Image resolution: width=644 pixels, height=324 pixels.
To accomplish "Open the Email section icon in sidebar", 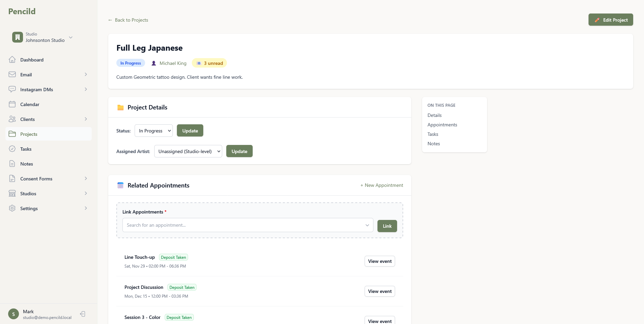I will 12,74.
